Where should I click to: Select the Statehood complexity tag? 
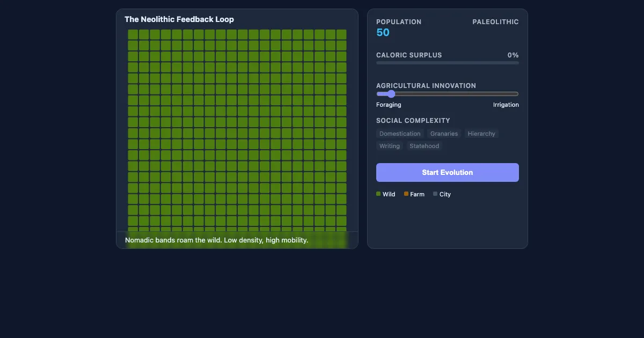point(425,146)
